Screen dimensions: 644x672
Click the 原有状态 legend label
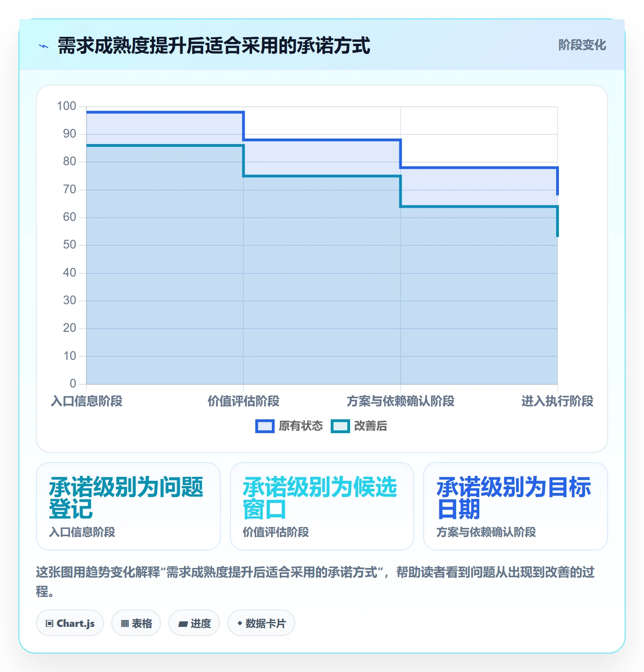301,426
